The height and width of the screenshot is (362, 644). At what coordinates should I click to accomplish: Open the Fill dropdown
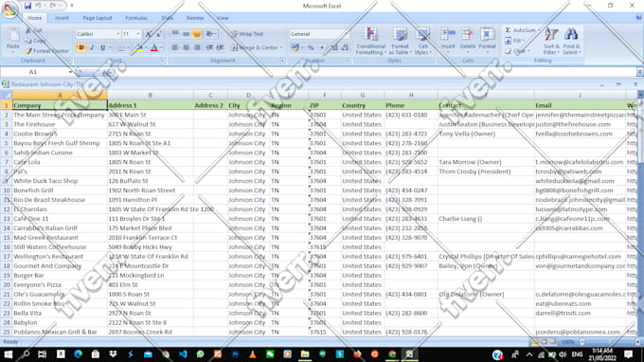514,41
